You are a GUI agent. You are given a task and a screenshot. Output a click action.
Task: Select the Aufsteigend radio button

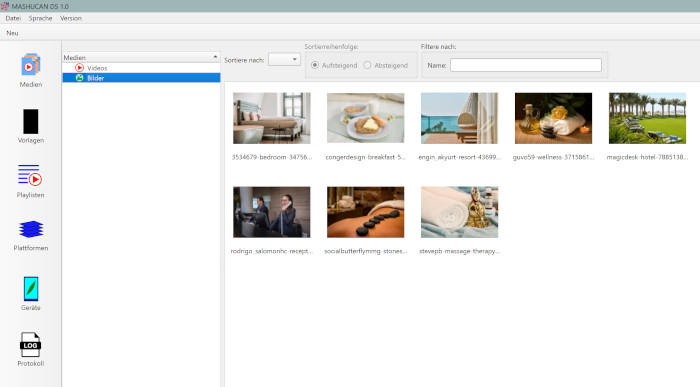coord(315,65)
